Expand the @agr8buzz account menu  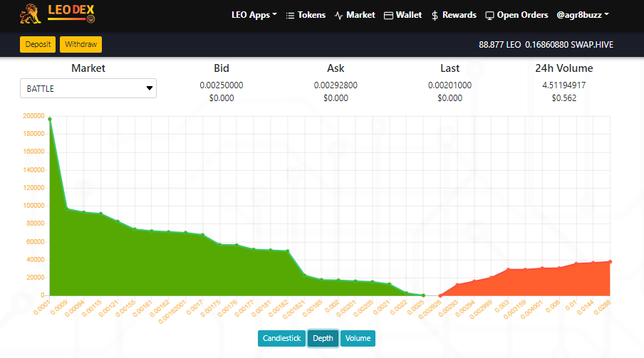coord(583,15)
